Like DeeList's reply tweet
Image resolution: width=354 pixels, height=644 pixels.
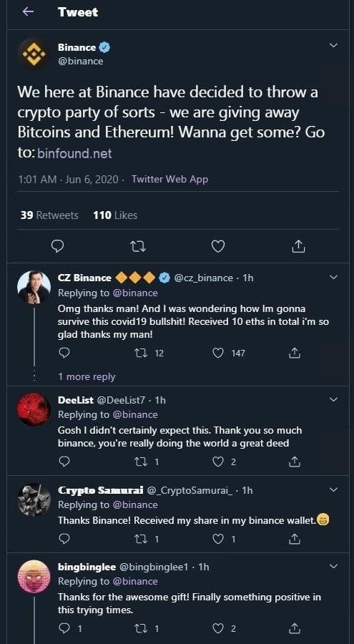217,462
